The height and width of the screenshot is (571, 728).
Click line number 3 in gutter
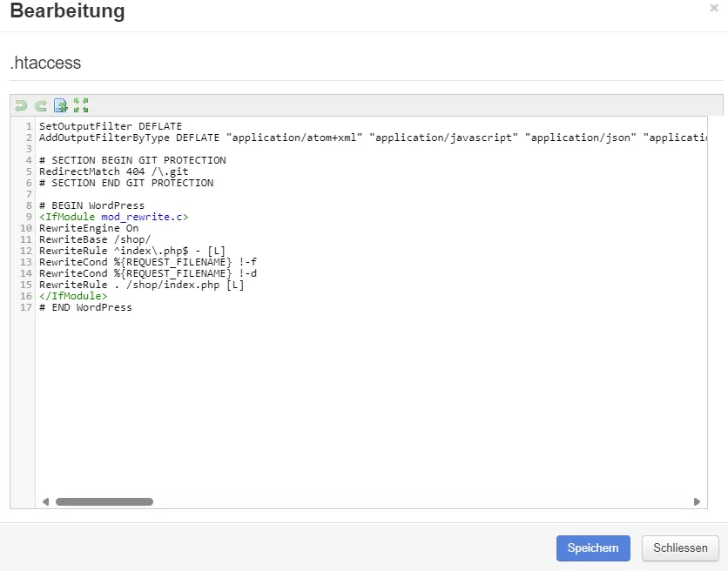tap(29, 149)
